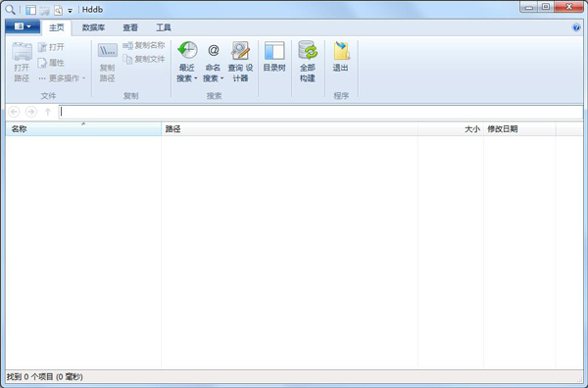
Task: Maximize the Hddb window
Action: [x=546, y=7]
